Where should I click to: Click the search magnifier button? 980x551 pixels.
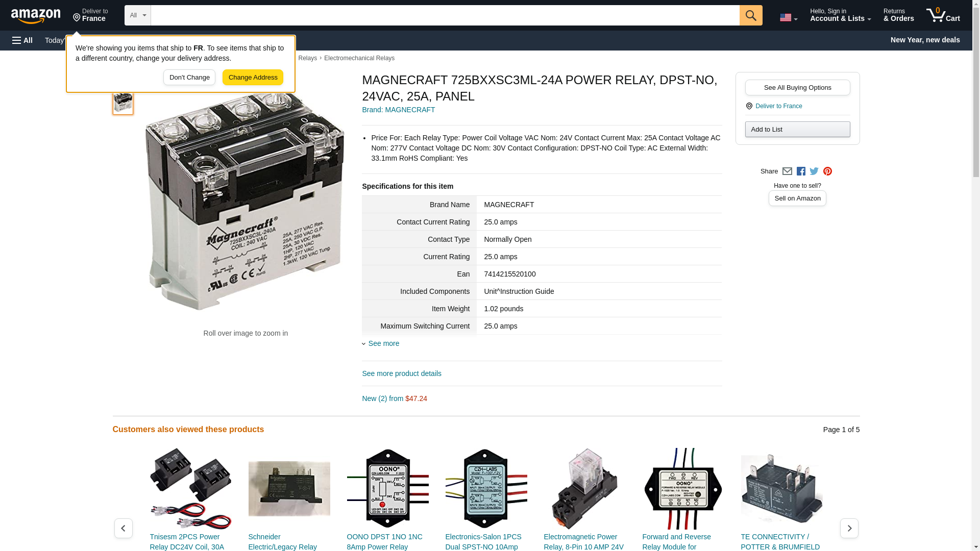coord(750,15)
